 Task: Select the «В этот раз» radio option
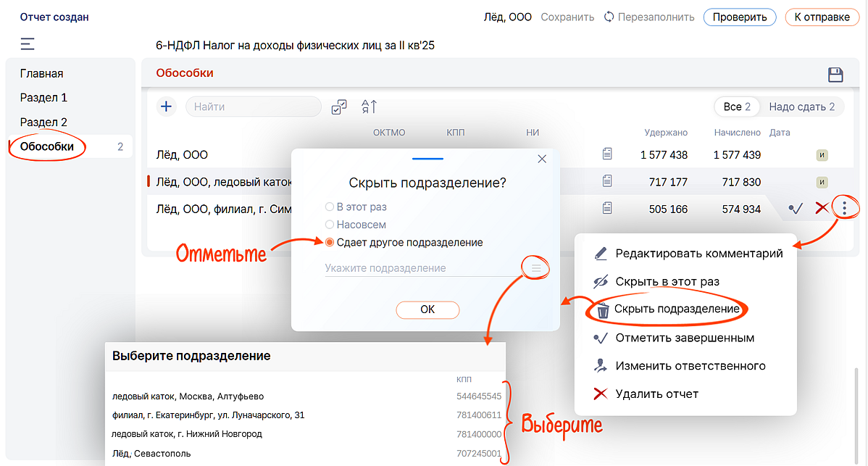pos(330,207)
